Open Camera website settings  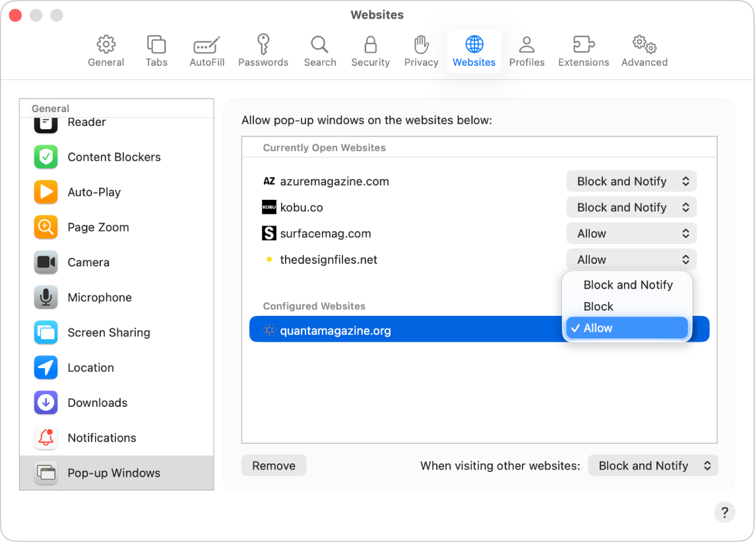coord(88,262)
